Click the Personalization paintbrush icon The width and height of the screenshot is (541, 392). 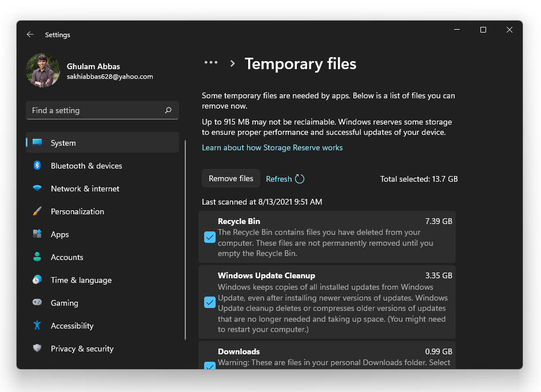(x=37, y=211)
